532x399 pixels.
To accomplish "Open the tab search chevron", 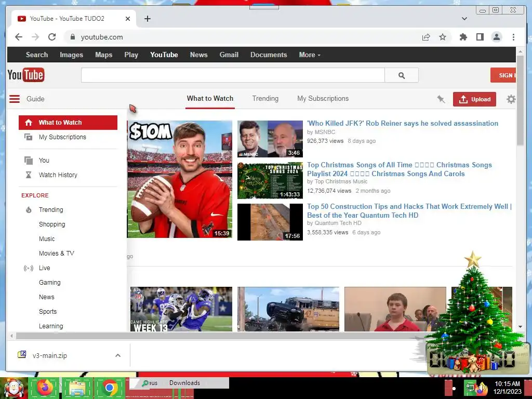I will click(464, 19).
